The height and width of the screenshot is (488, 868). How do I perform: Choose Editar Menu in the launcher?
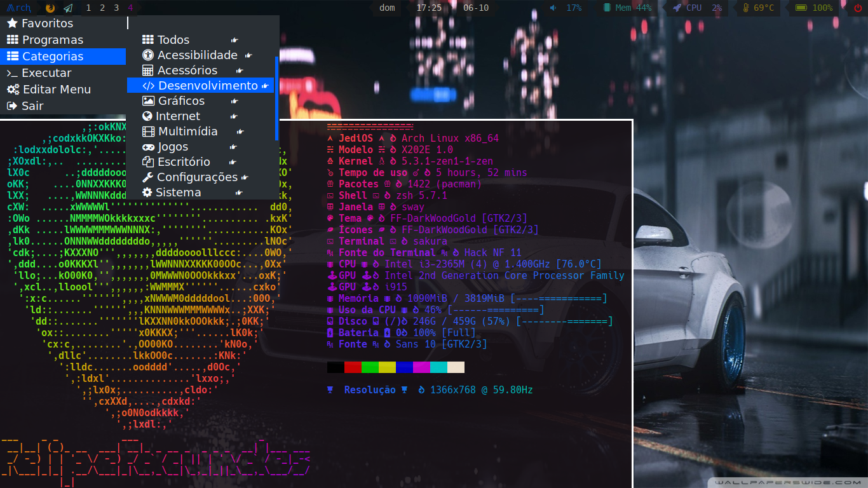(63, 90)
